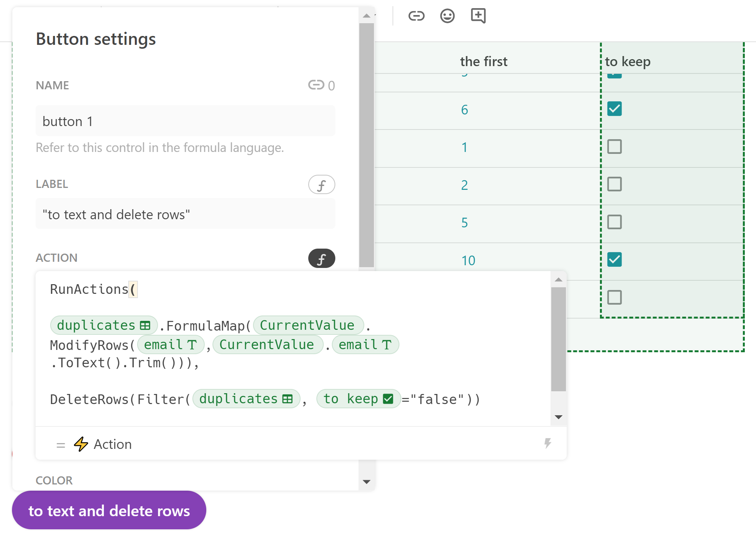Uncheck 'to keep' for row 6

[x=614, y=109]
